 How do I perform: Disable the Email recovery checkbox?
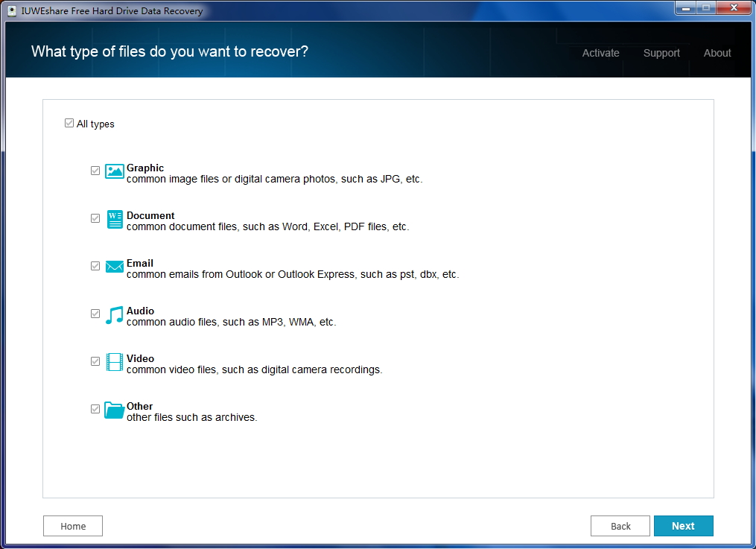pos(95,266)
